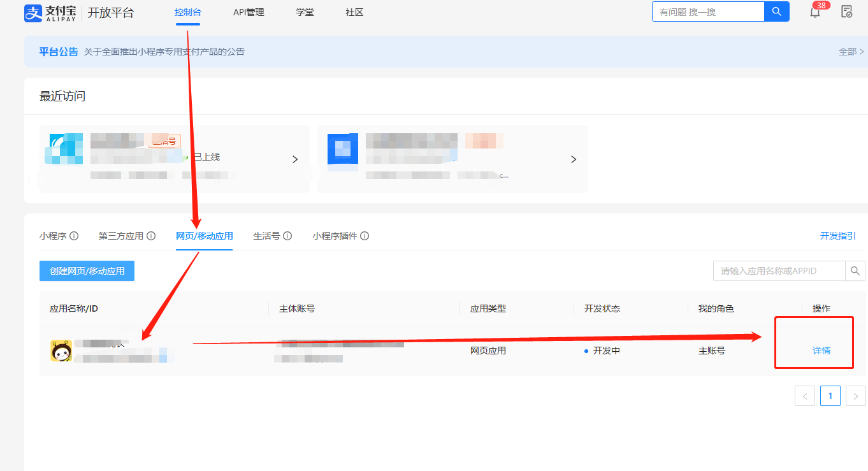
Task: Click the Alipay logo icon
Action: point(33,13)
